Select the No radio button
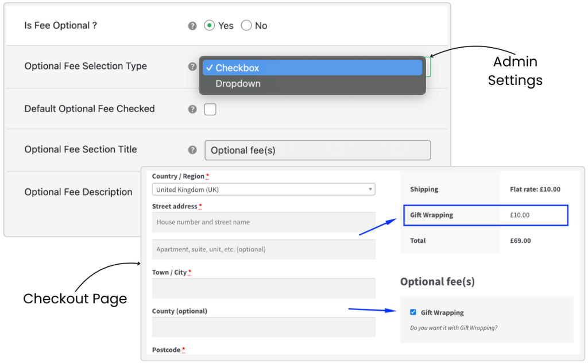 [246, 25]
